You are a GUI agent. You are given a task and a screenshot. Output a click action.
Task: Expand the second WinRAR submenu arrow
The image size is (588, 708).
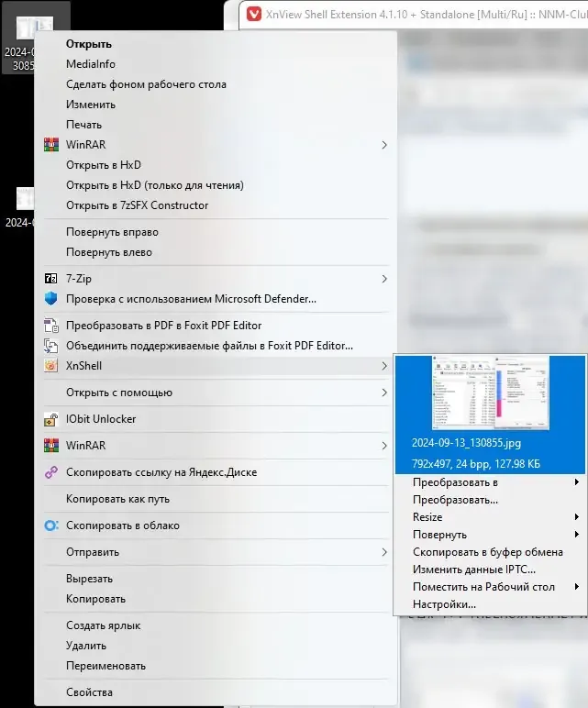(383, 446)
